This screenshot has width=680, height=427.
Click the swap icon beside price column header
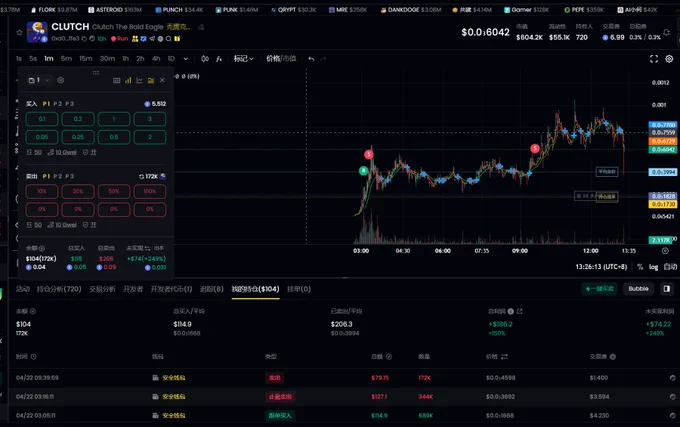tap(504, 356)
